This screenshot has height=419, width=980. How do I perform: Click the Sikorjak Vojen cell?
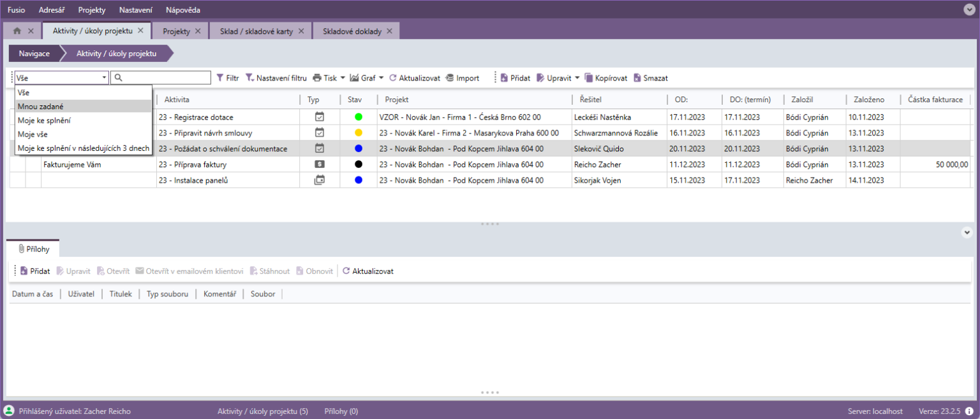pos(619,180)
